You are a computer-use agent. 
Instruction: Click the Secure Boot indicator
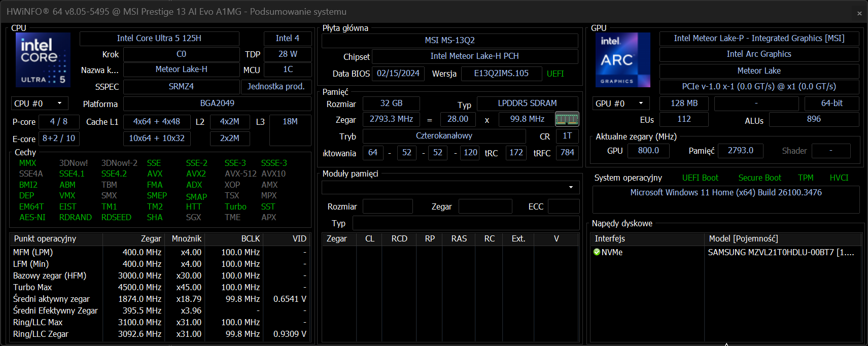(x=759, y=178)
